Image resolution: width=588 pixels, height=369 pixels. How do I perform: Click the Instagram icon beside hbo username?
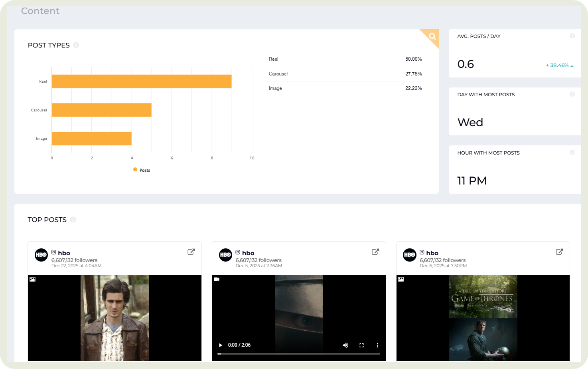tap(54, 252)
